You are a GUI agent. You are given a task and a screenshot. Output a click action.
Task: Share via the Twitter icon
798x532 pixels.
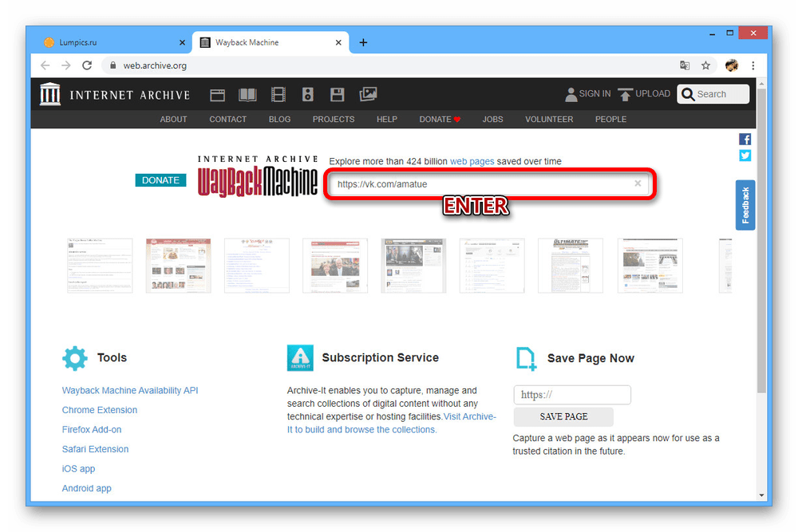pyautogui.click(x=745, y=156)
